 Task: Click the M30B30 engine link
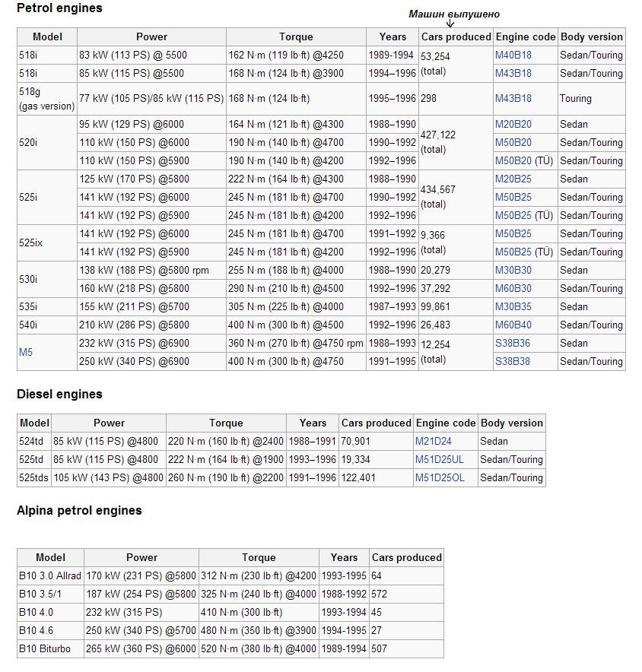click(x=513, y=271)
